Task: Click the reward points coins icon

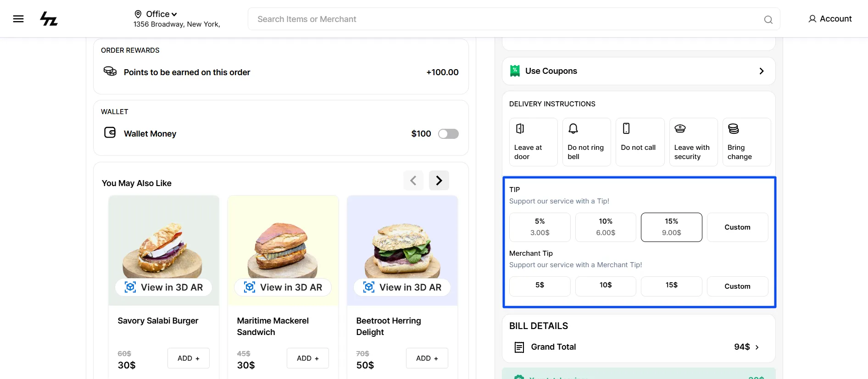Action: pyautogui.click(x=110, y=71)
